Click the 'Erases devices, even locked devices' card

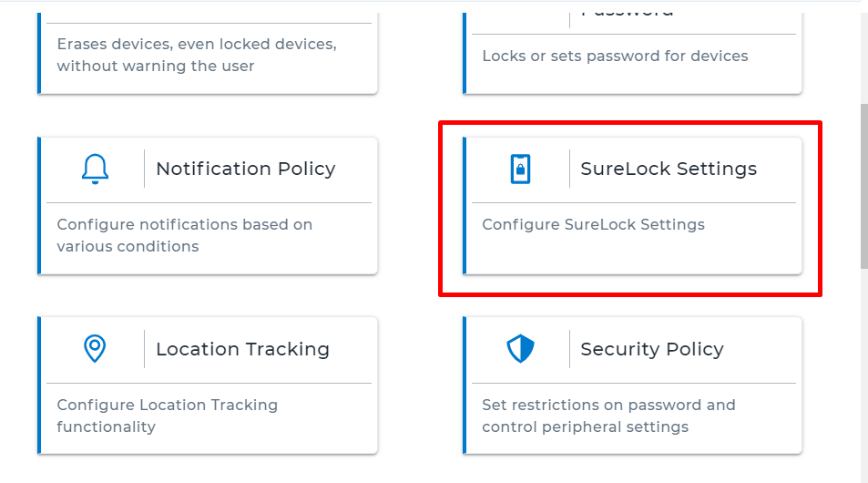[208, 54]
